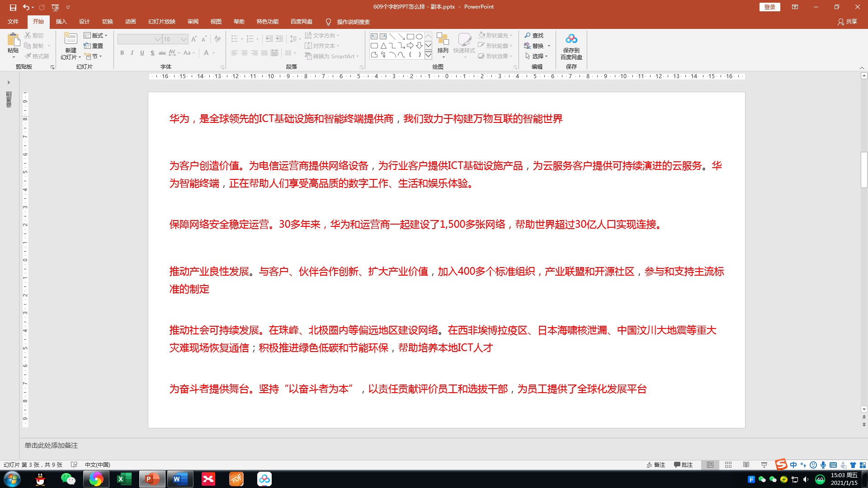Select the rectangle shape in drawing gallery
868x488 pixels.
[410, 37]
